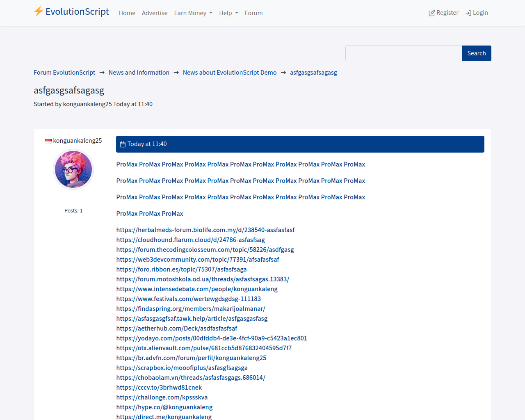Click the first ProMax link row

coord(241,164)
